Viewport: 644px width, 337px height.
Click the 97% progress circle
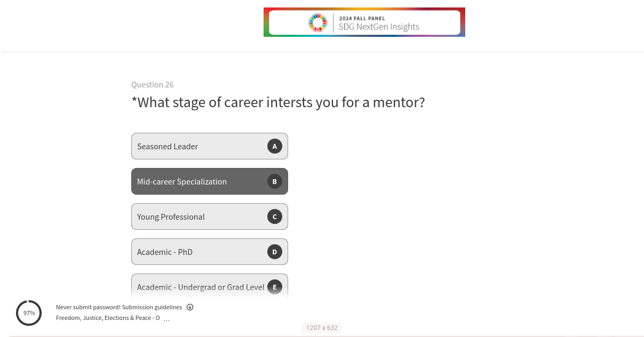click(29, 313)
